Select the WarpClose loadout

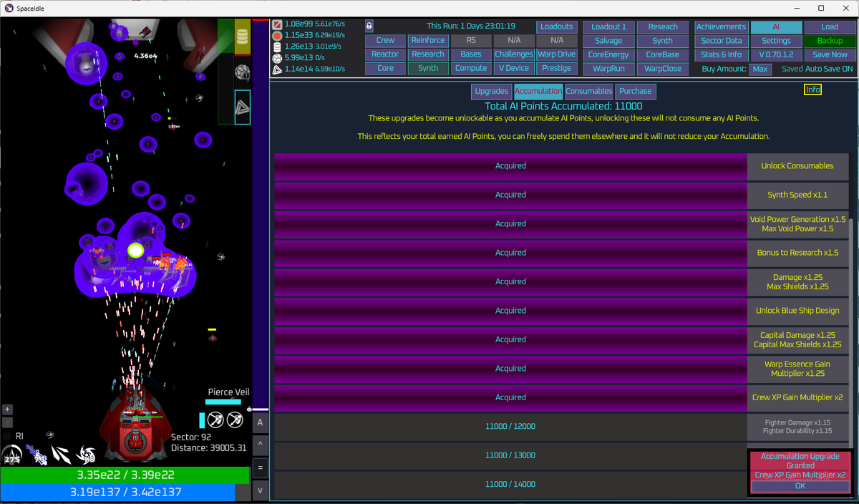tap(663, 69)
